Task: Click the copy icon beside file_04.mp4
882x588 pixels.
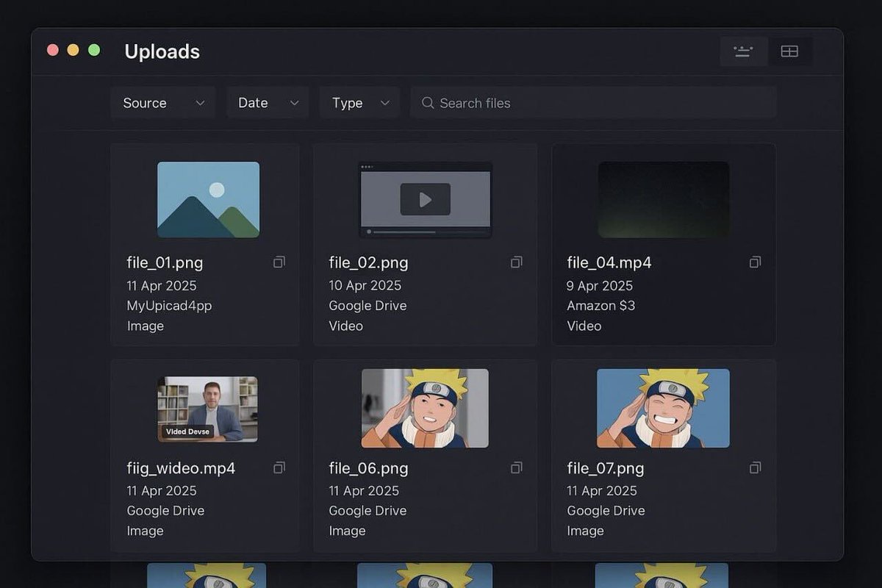Action: click(755, 262)
